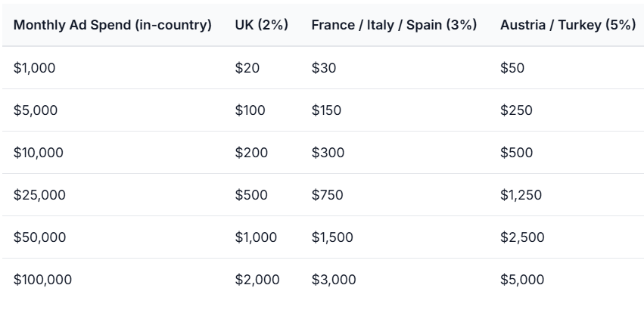
Task: Select the $750 fee cell
Action: [x=327, y=195]
